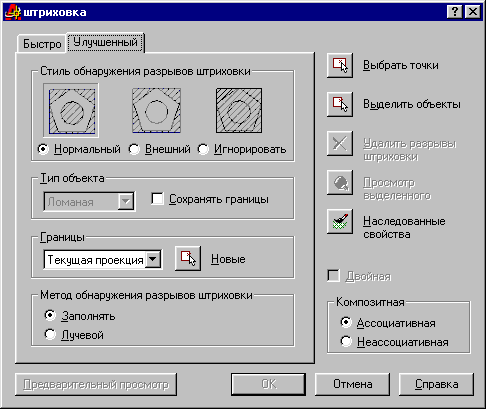This screenshot has height=409, width=486.
Task: Select the Игнорировать hatch style preview image
Action: 239,110
